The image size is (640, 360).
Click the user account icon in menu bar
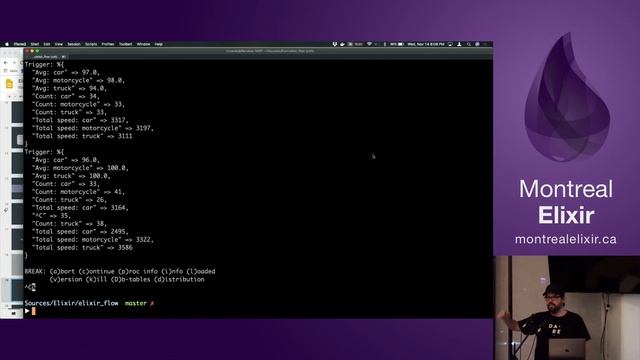[x=459, y=44]
